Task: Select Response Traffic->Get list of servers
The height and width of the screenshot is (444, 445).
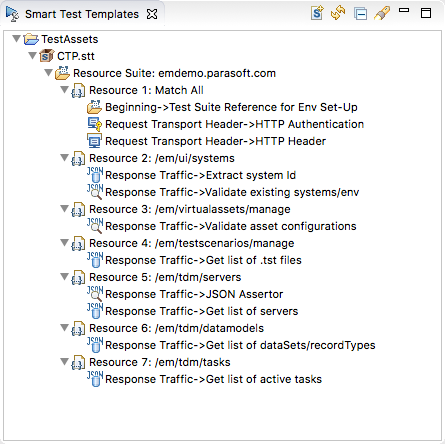Action: pos(202,311)
